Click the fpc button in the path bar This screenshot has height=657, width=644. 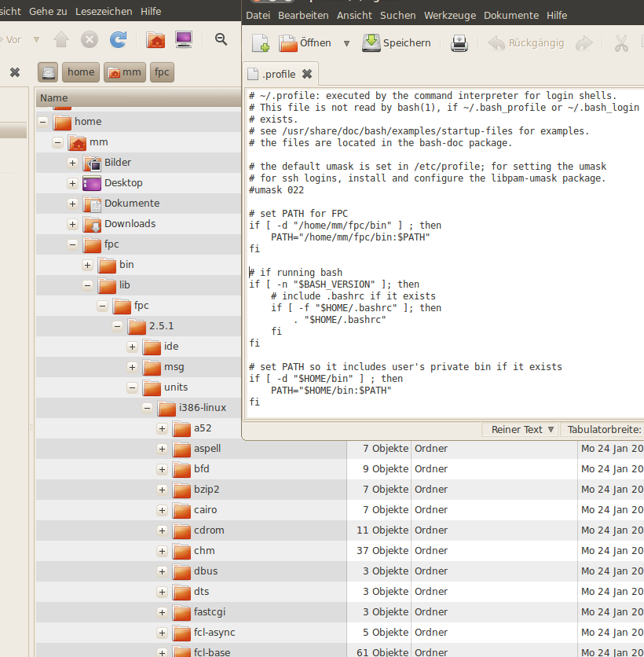pyautogui.click(x=162, y=72)
